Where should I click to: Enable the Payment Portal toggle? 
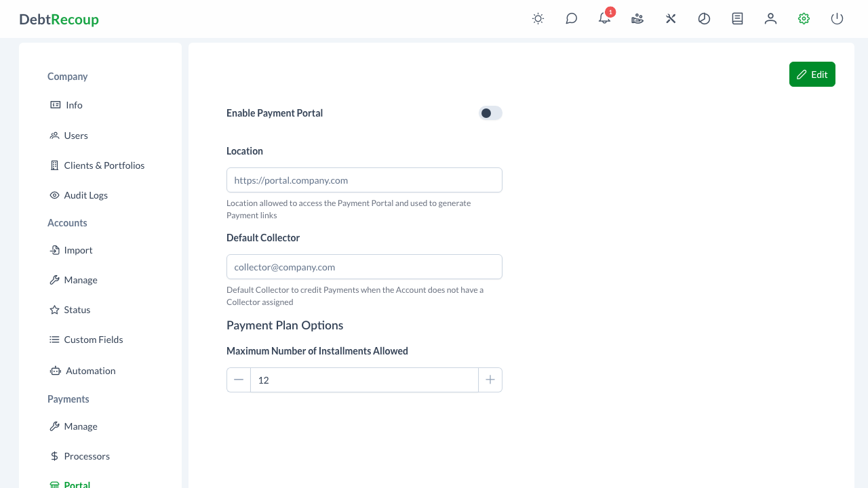click(x=490, y=113)
